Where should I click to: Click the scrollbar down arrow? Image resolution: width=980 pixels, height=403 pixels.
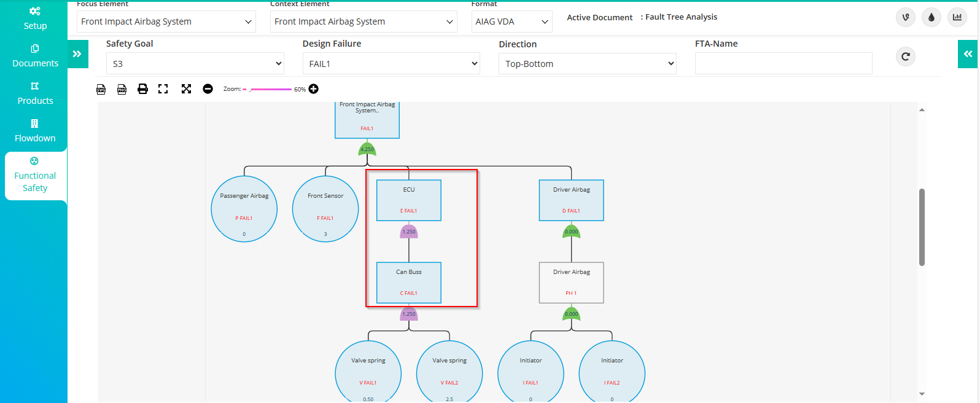922,394
